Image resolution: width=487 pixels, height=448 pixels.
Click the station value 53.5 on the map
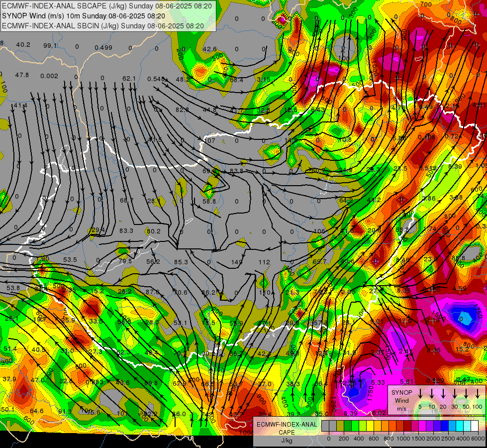(x=70, y=260)
